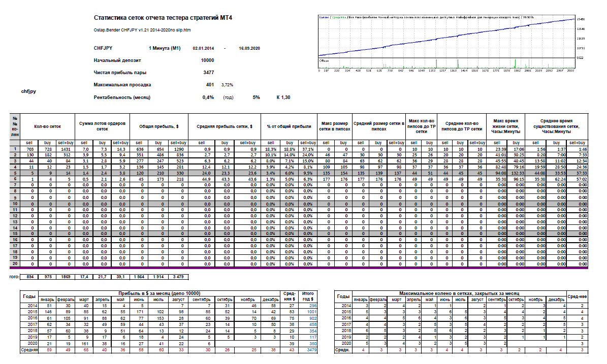Click report file name 'Ostap.Bender CHFJPY v1.21 2014-2020no slip.htm'
This screenshot has width=607, height=364.
click(142, 30)
